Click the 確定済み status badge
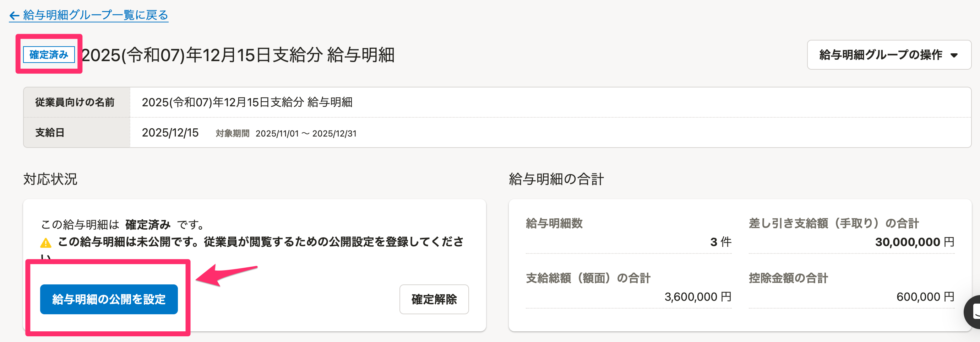Image resolution: width=980 pixels, height=342 pixels. [49, 55]
